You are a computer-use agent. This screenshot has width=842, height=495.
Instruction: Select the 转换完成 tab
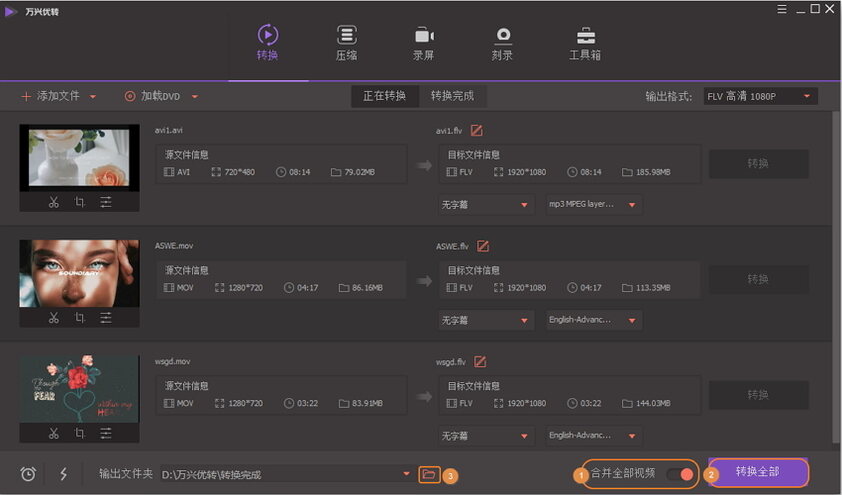452,96
